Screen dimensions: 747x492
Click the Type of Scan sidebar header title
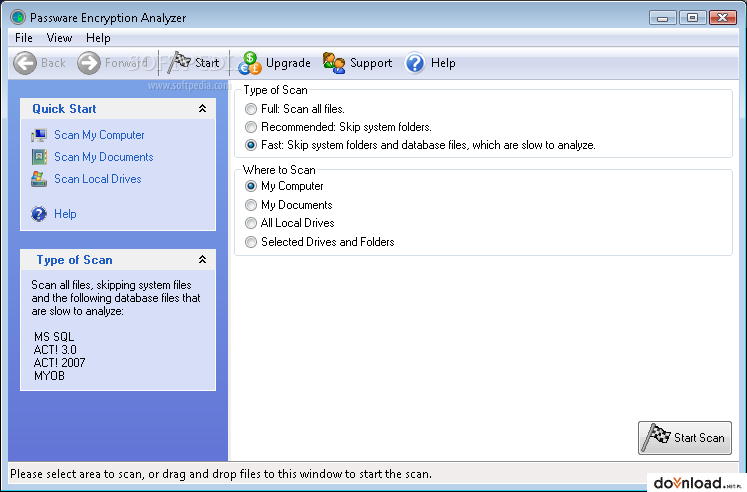click(x=75, y=260)
